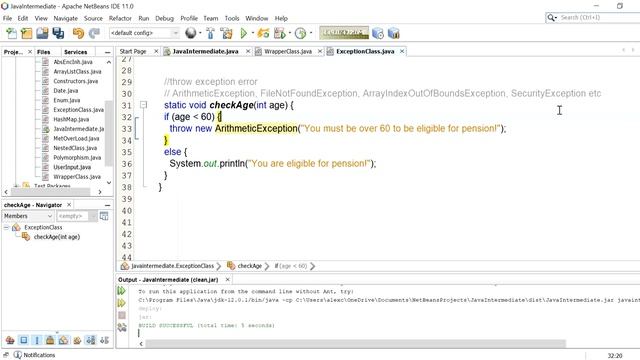Screen dimensions: 640x360
Task: Open output settings wrench icon
Action: point(122,327)
